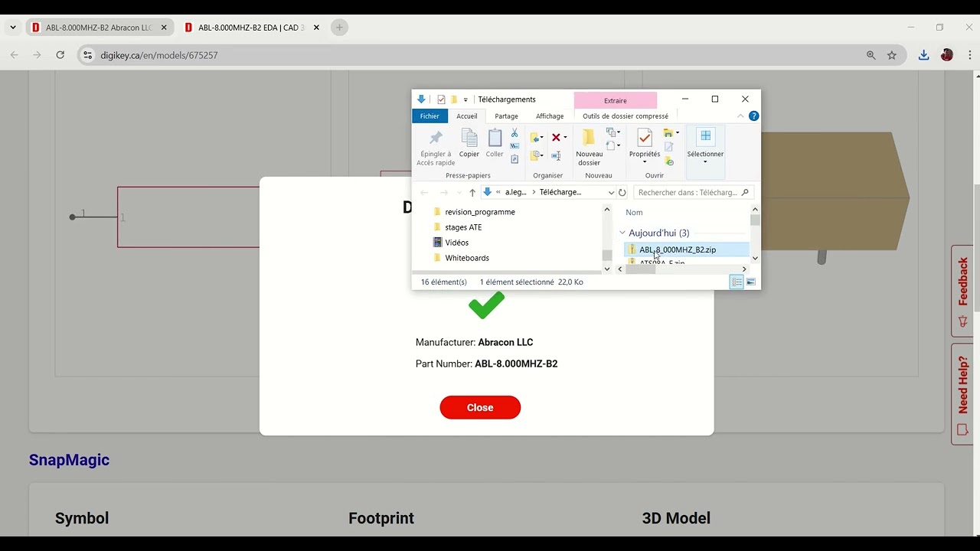This screenshot has width=980, height=551.
Task: Click the Edit icon in the Ouvrir group
Action: 669,147
